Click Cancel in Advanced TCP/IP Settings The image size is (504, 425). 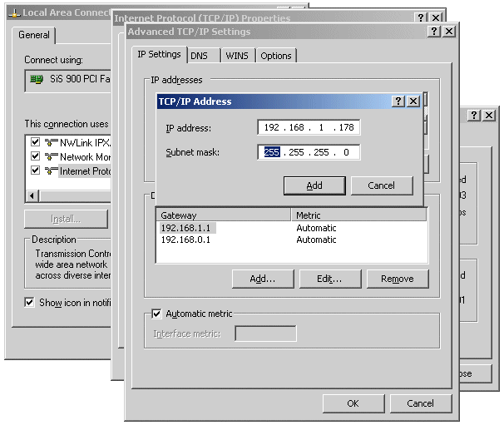point(421,403)
